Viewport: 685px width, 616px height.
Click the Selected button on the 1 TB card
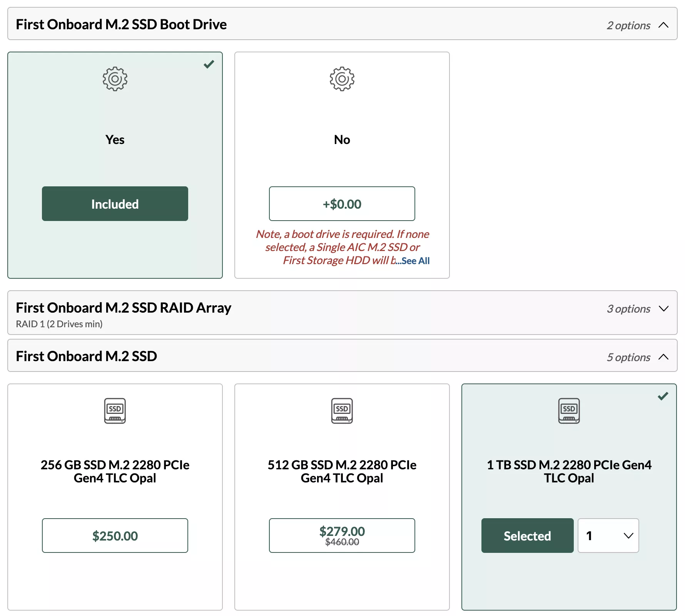(x=528, y=536)
